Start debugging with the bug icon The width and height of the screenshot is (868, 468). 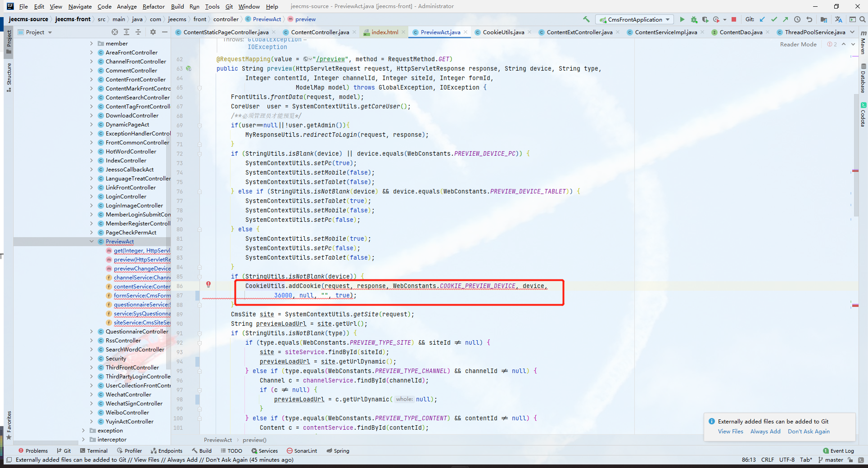[x=694, y=19]
